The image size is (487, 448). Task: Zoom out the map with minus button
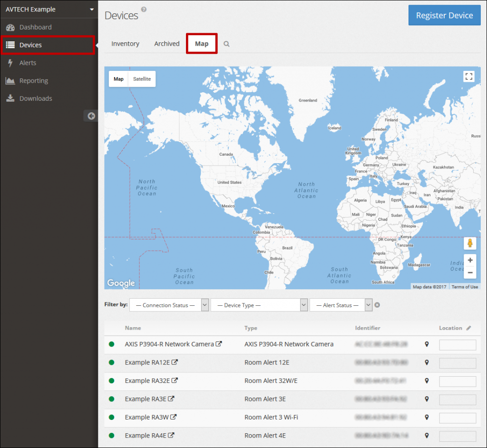[x=470, y=273]
